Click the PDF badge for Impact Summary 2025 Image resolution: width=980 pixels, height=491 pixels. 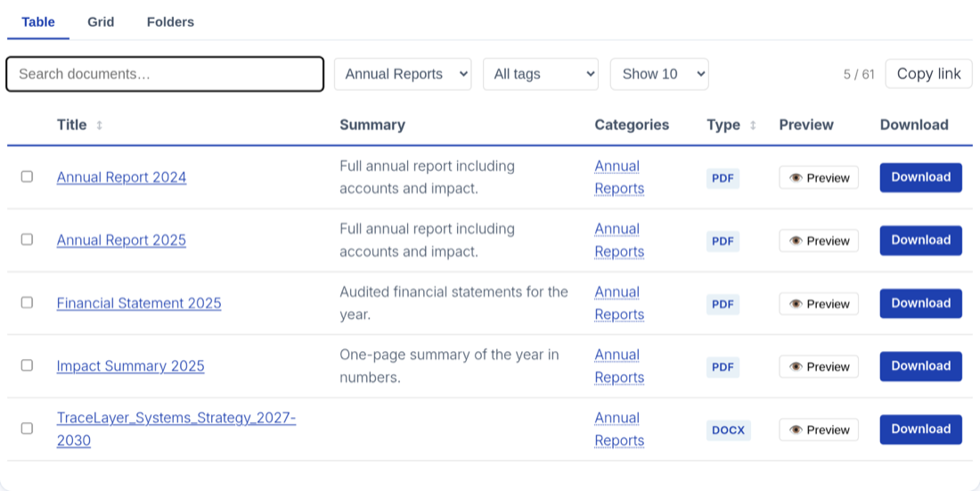723,367
